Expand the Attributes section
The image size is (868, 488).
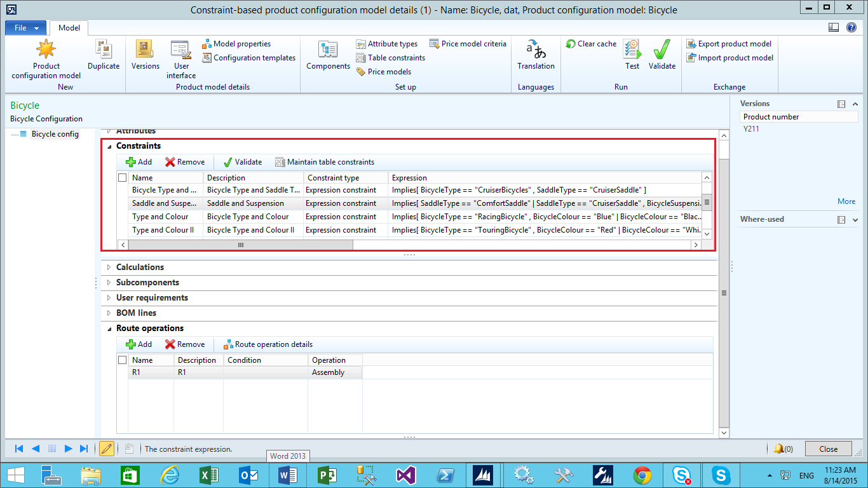(109, 131)
